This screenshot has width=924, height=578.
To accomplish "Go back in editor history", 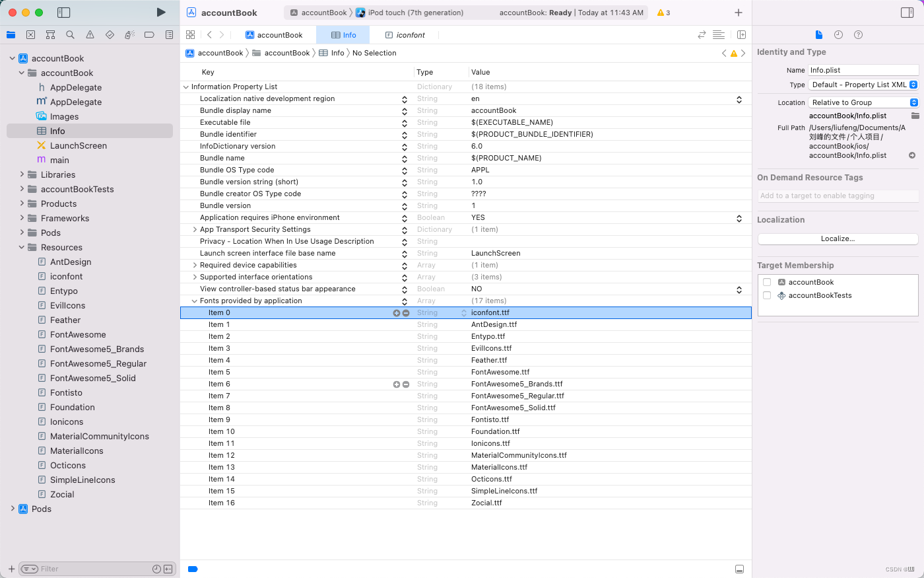I will point(209,35).
